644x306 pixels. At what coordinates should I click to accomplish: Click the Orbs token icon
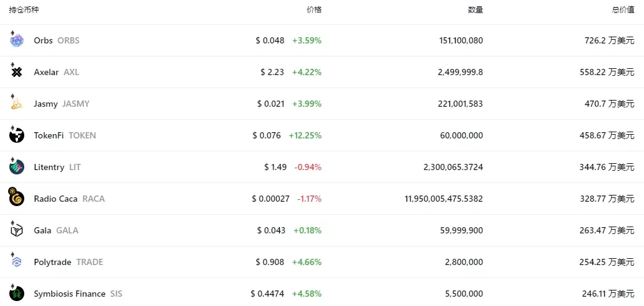click(17, 41)
